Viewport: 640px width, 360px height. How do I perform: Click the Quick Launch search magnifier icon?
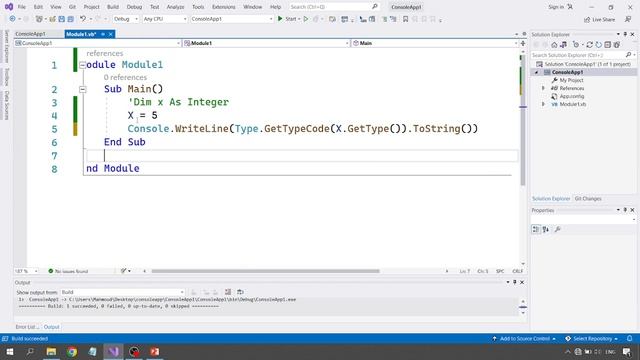(375, 7)
